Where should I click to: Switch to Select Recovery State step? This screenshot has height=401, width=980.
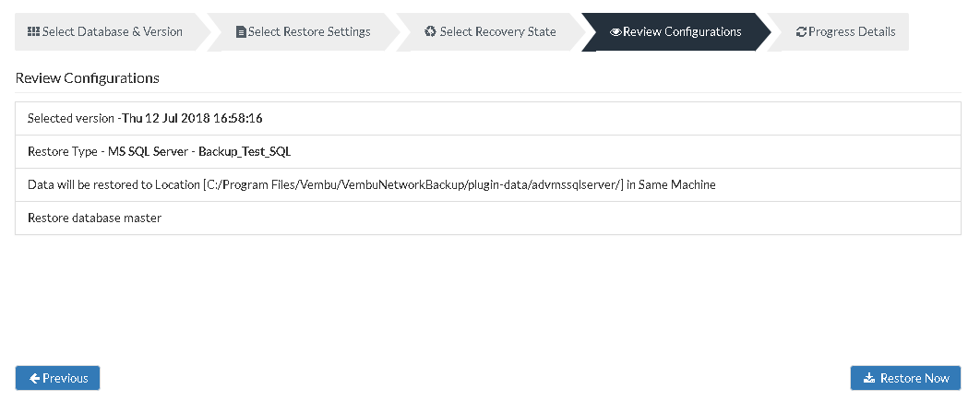click(x=491, y=32)
